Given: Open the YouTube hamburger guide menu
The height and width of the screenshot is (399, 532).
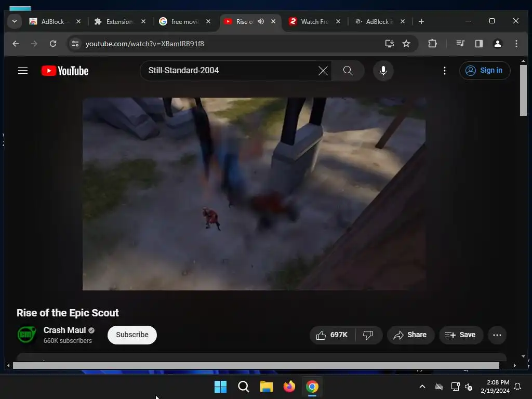Looking at the screenshot, I should pyautogui.click(x=23, y=71).
